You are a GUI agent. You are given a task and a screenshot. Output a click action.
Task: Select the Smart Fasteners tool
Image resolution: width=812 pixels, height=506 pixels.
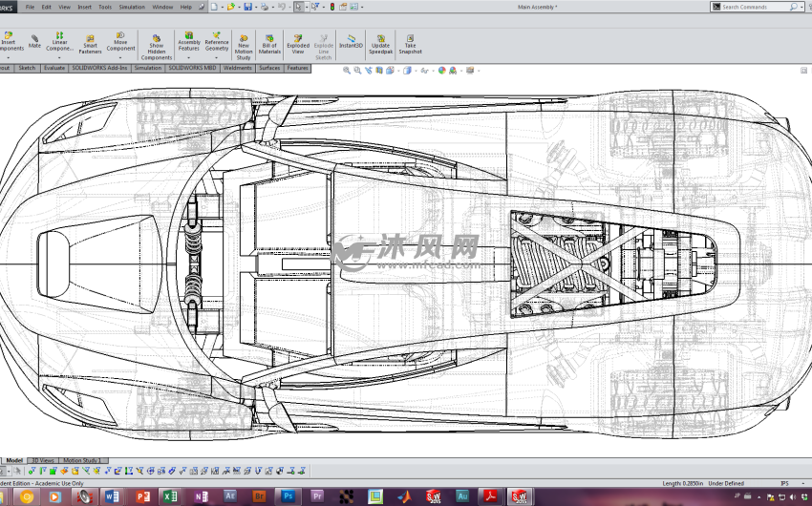point(90,40)
